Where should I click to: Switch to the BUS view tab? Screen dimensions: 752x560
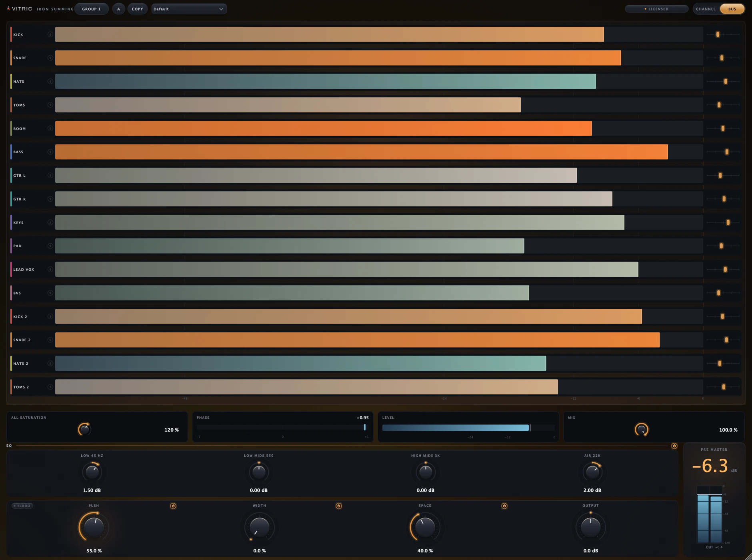732,9
